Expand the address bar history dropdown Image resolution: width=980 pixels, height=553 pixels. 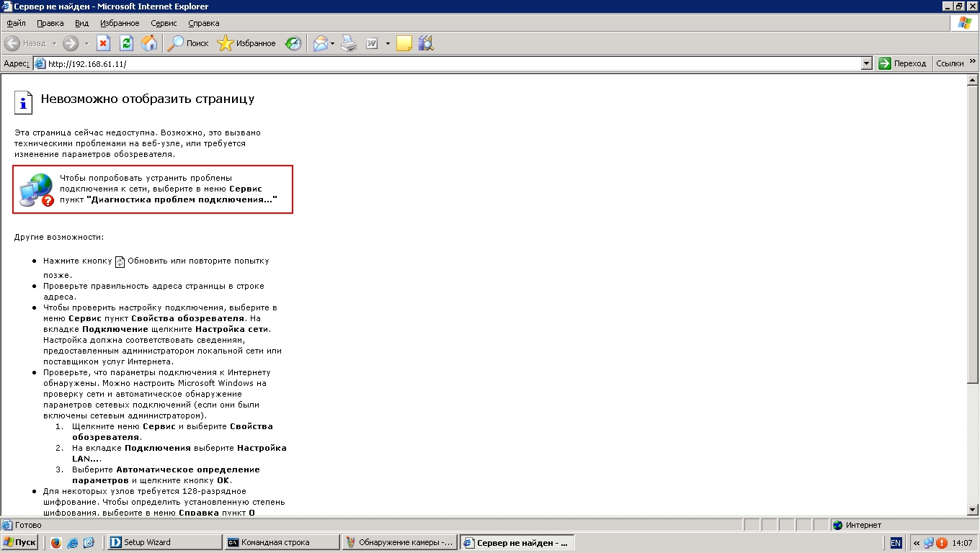(867, 63)
